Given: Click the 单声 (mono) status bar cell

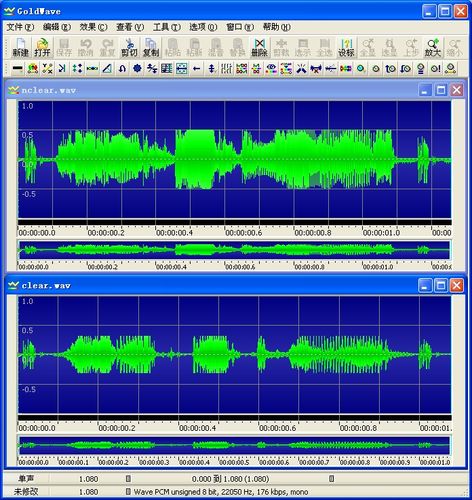Looking at the screenshot, I should click(26, 479).
